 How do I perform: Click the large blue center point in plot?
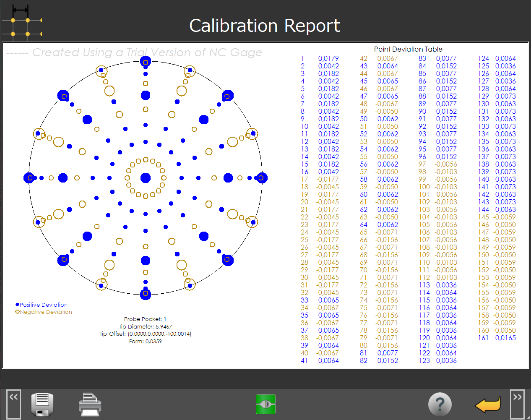(x=146, y=178)
